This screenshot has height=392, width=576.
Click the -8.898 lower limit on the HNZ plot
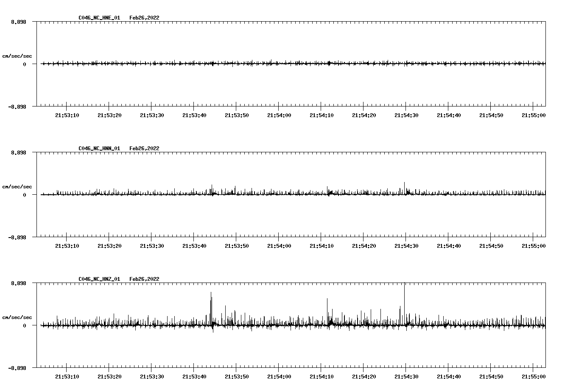(x=17, y=368)
